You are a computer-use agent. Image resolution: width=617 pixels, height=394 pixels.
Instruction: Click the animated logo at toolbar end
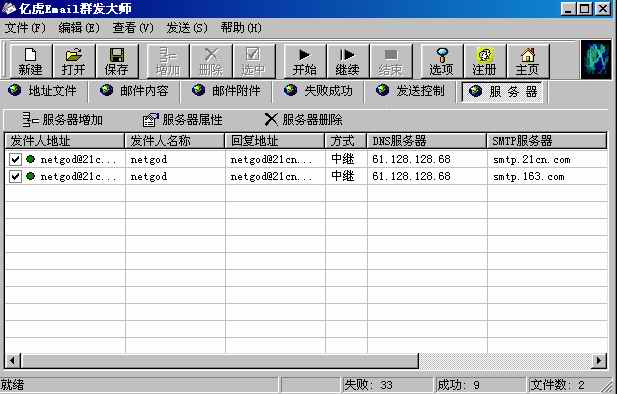pos(596,60)
